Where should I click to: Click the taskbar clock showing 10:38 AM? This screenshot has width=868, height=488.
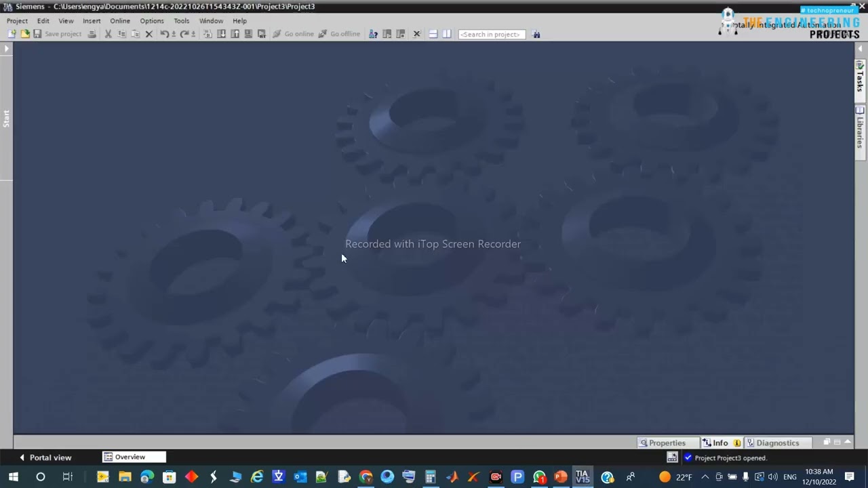point(819,477)
